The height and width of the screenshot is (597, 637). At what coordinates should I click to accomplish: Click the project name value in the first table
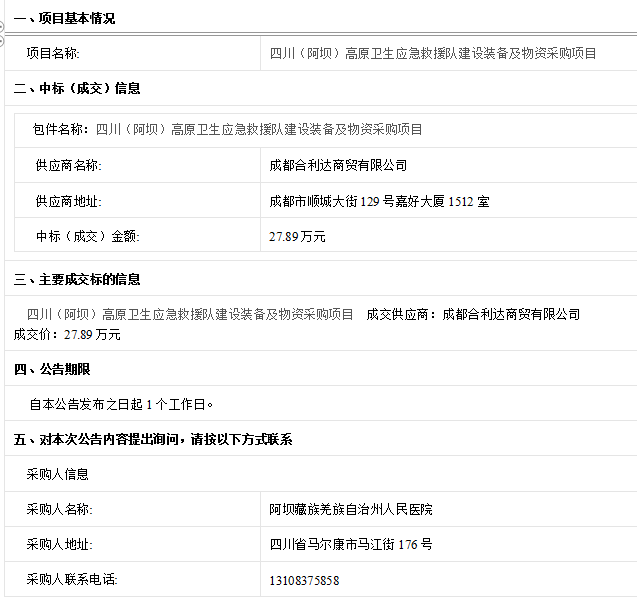433,53
